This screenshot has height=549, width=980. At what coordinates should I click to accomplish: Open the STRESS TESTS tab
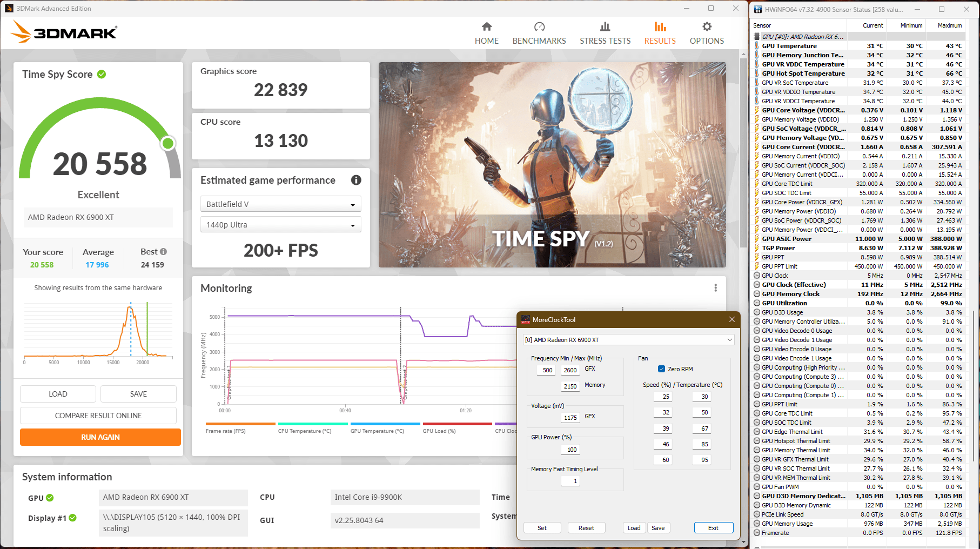tap(605, 34)
